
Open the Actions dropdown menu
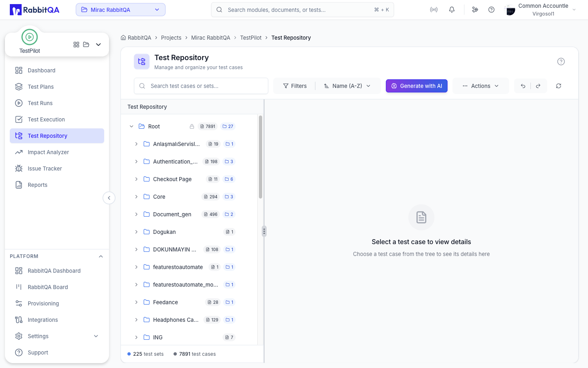click(481, 86)
